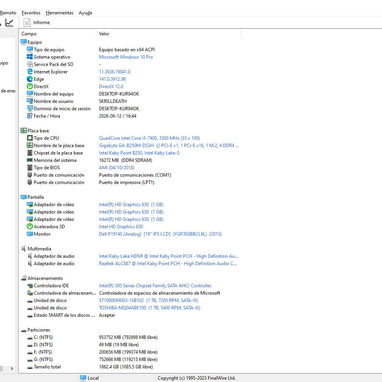Select the 16272 MB (DDR4 SDRAM) value
The height and width of the screenshot is (382, 382).
click(125, 160)
